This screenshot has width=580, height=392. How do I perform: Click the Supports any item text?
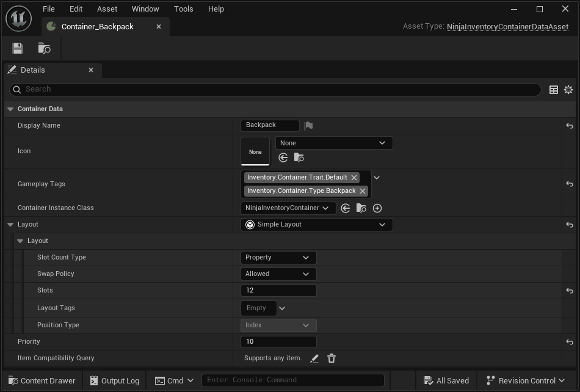[273, 358]
